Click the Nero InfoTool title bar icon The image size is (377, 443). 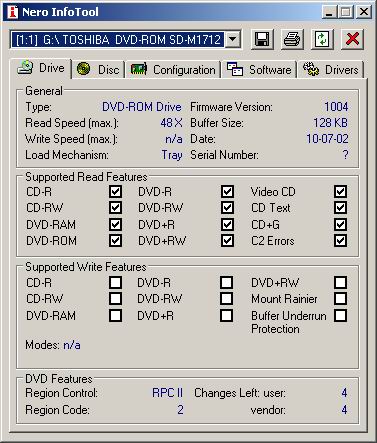12,12
